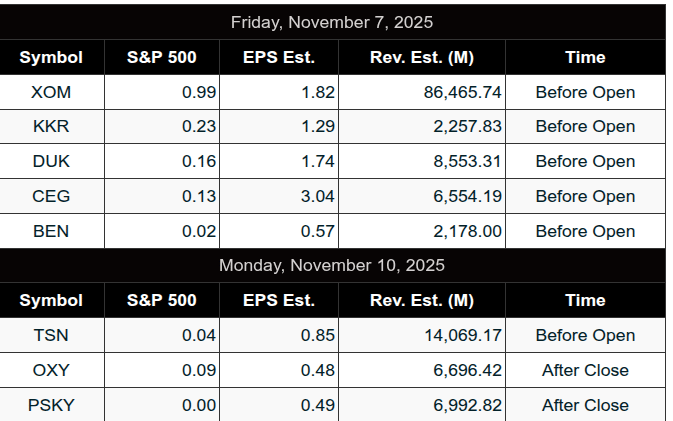
Task: Select the KKR symbol cell
Action: coord(51,127)
